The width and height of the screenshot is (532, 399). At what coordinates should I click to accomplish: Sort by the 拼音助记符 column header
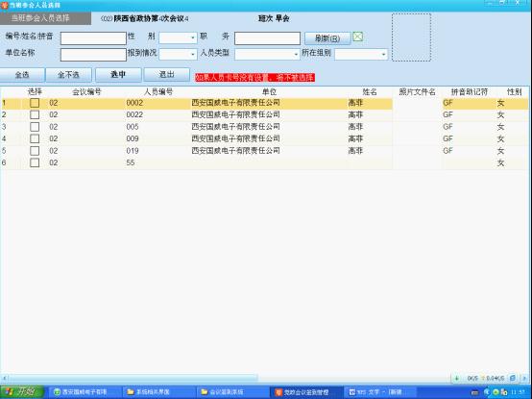point(470,91)
